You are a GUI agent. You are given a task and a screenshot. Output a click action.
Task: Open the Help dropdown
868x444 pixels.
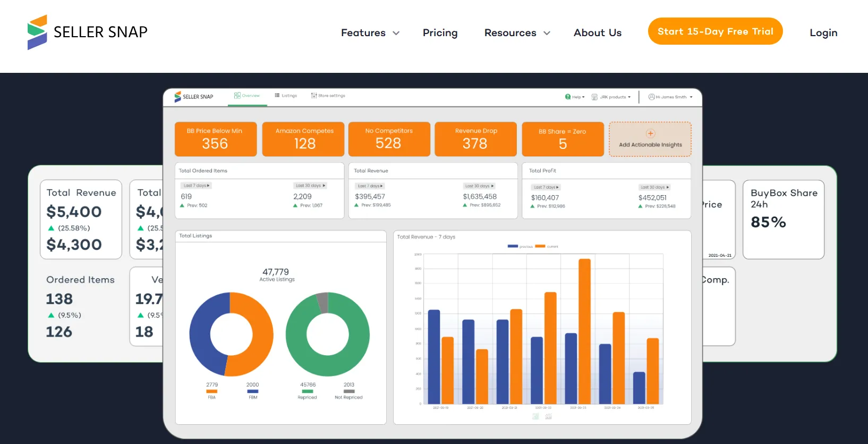coord(575,97)
